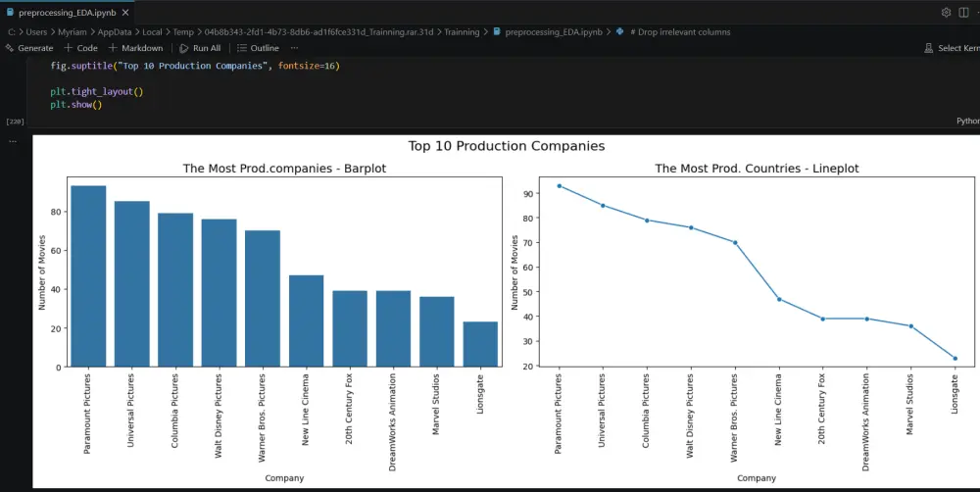Switch to the preprocessing_EDA.ipynb tab
Image resolution: width=980 pixels, height=492 pixels.
67,13
